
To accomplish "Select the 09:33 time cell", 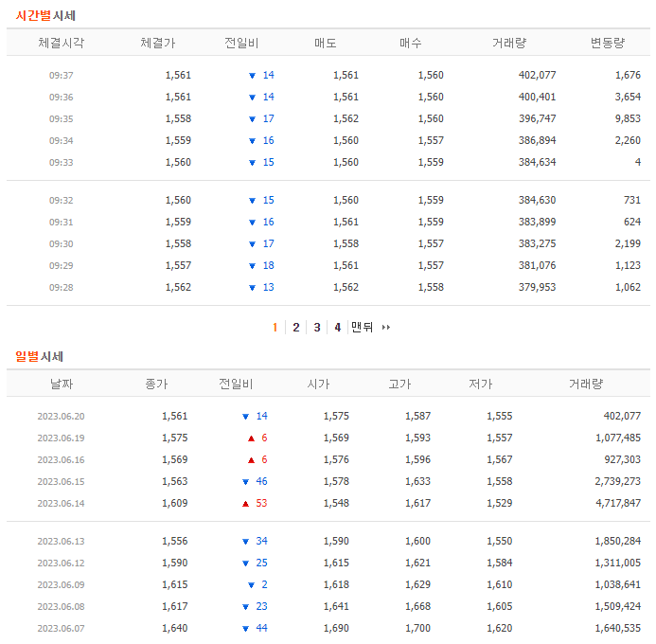I will pos(62,162).
